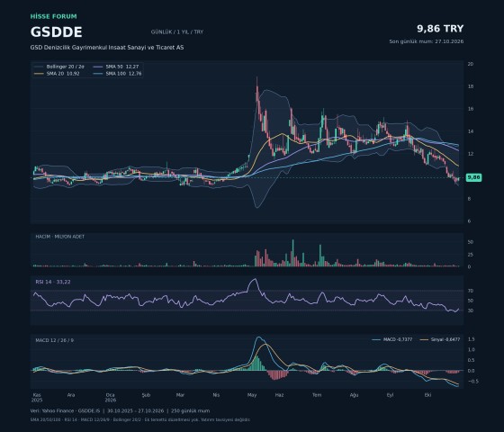Viewport: 504px width, 432px height.
Task: Click the 1.5 label on the MACD axis
Action: pyautogui.click(x=472, y=339)
